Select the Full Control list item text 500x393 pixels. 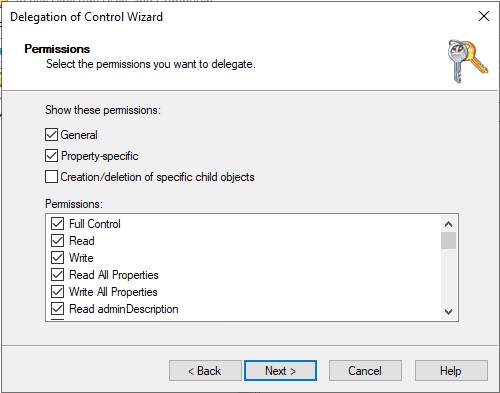pos(95,224)
